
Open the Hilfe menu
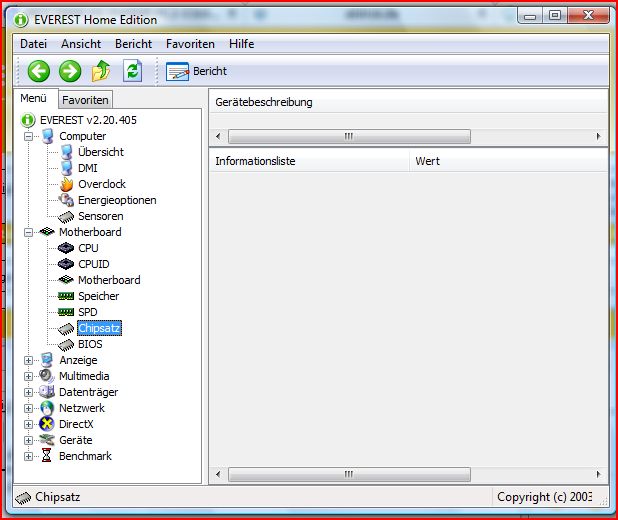pyautogui.click(x=242, y=44)
